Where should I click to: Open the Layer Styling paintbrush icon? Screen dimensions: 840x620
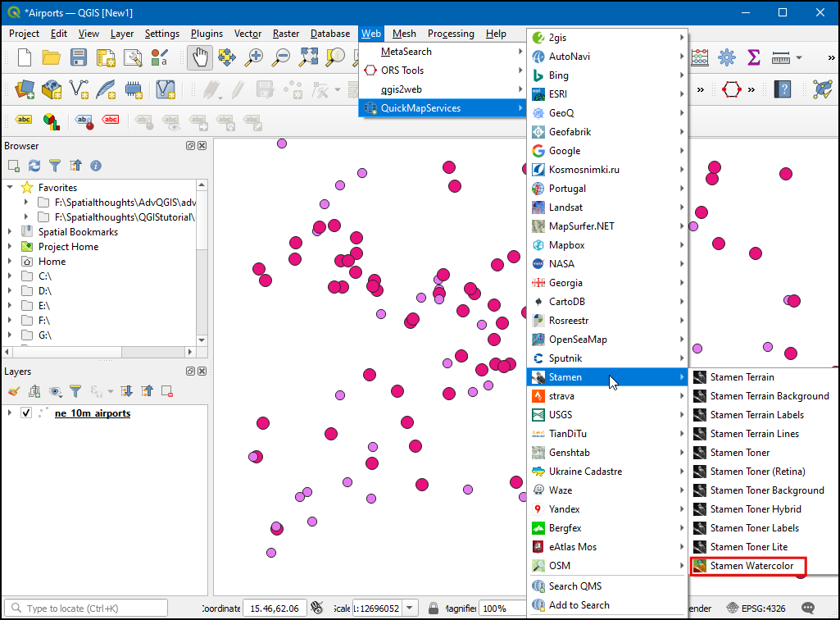[14, 391]
